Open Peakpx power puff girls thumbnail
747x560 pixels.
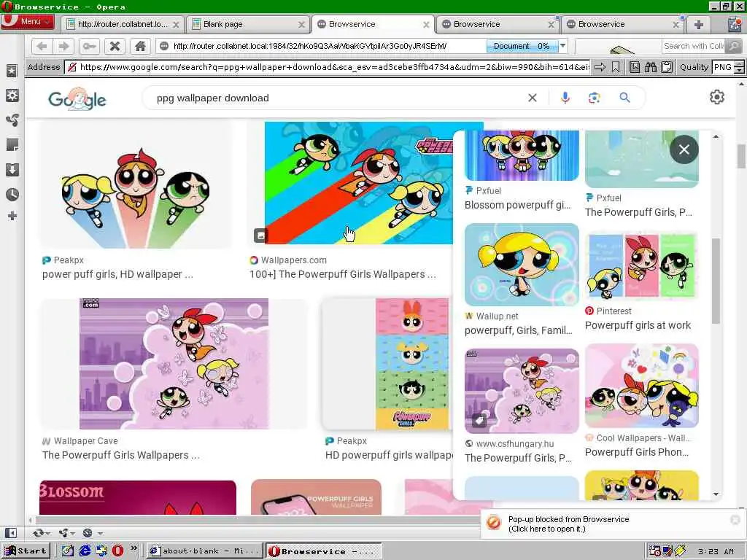pos(135,184)
